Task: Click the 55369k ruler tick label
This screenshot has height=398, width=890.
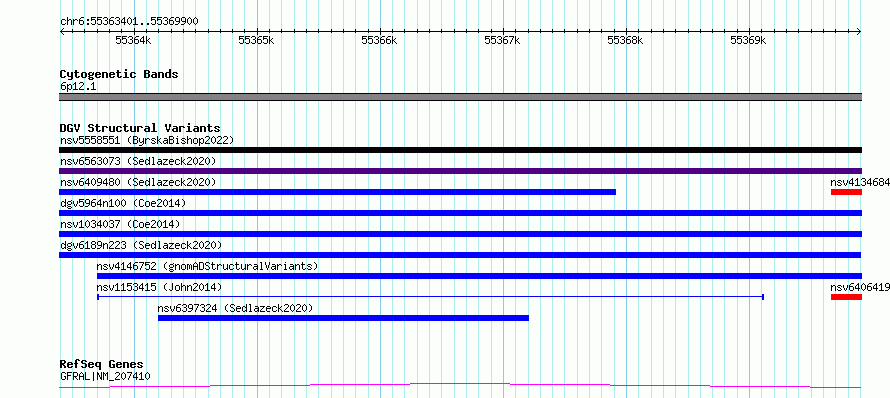Action: [x=748, y=40]
